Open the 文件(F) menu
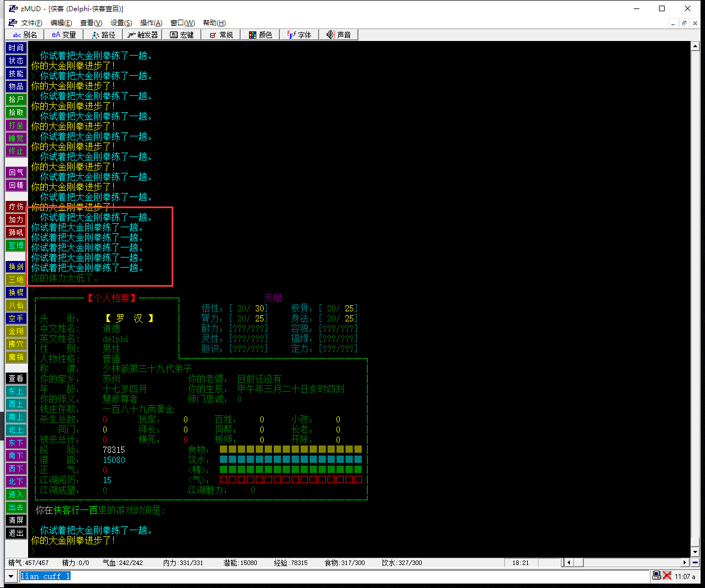This screenshot has height=588, width=705. pos(32,23)
